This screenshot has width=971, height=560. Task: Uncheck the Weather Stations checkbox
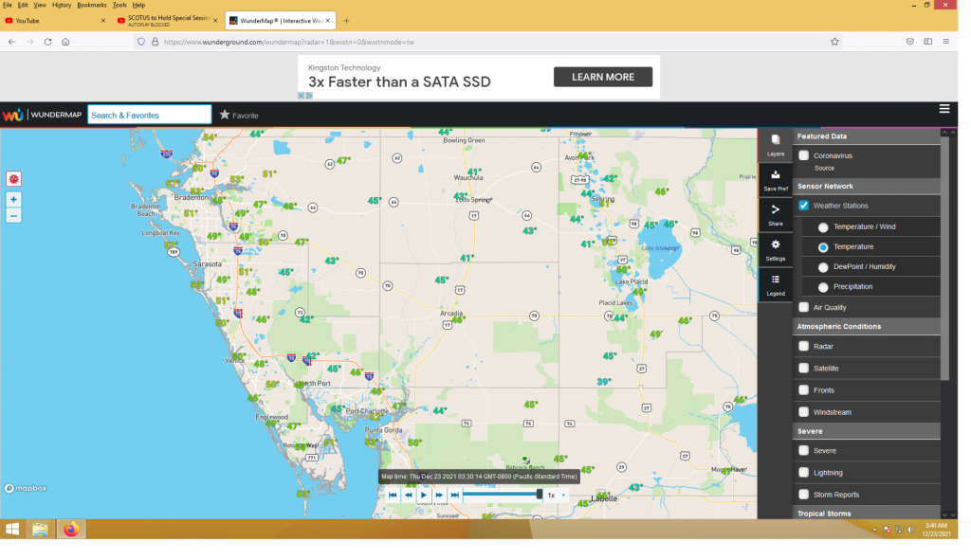(804, 206)
